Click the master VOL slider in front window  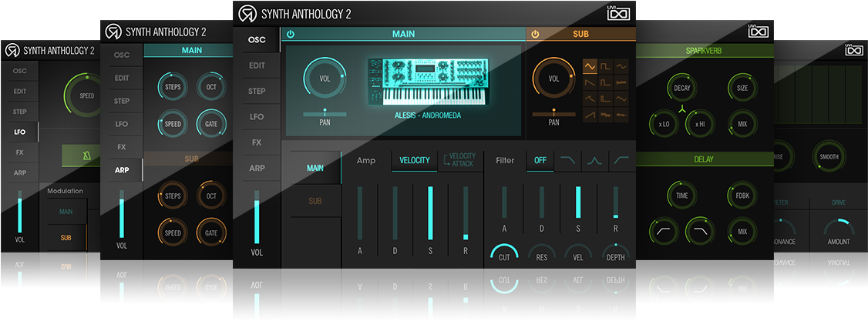tap(257, 217)
